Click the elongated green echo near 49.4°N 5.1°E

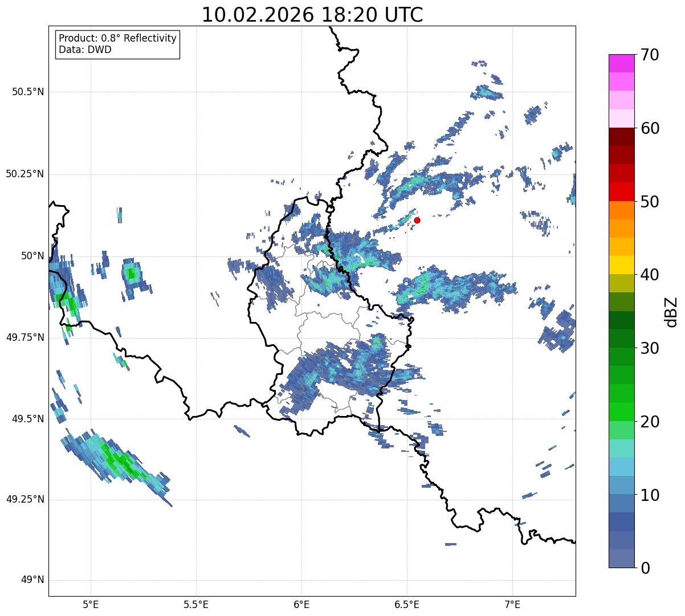pyautogui.click(x=117, y=459)
